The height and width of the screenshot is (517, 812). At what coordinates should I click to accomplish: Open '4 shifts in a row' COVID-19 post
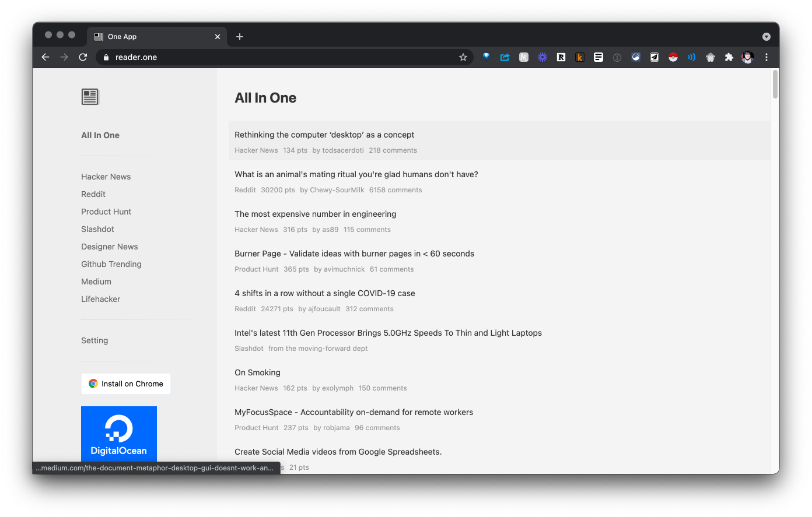[x=325, y=293]
